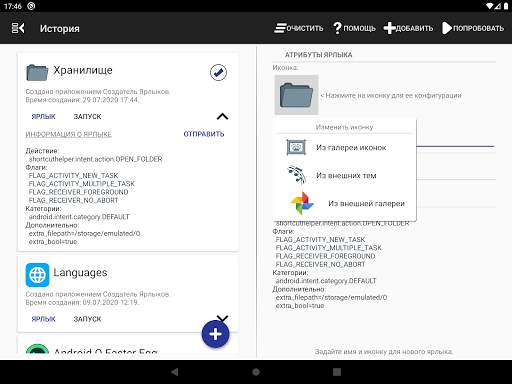Expand the Languages card details chevron
The height and width of the screenshot is (384, 512).
pyautogui.click(x=222, y=318)
